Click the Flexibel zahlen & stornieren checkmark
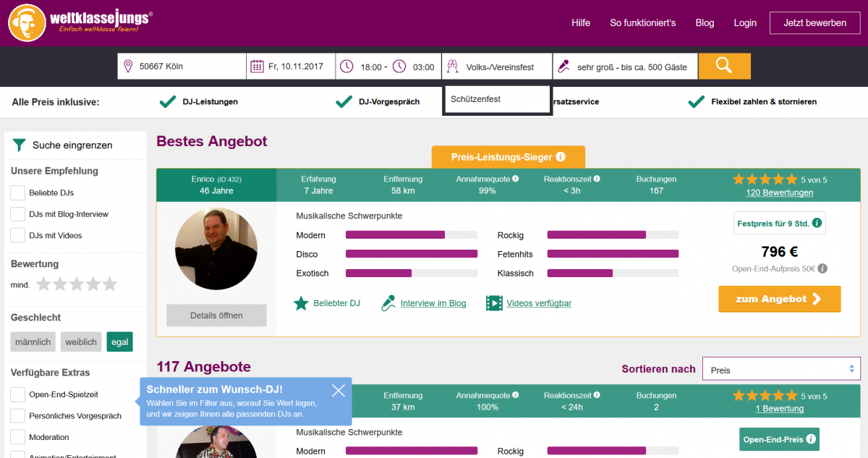This screenshot has width=868, height=458. click(697, 102)
